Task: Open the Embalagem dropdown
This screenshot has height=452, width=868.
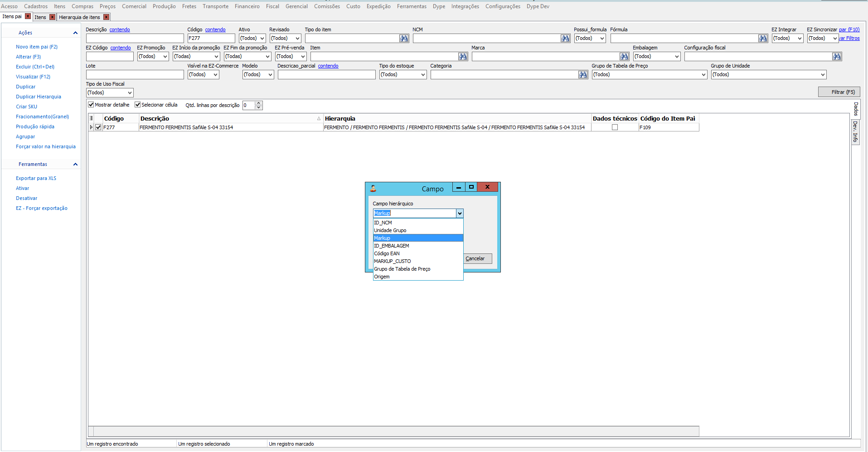Action: [x=677, y=57]
